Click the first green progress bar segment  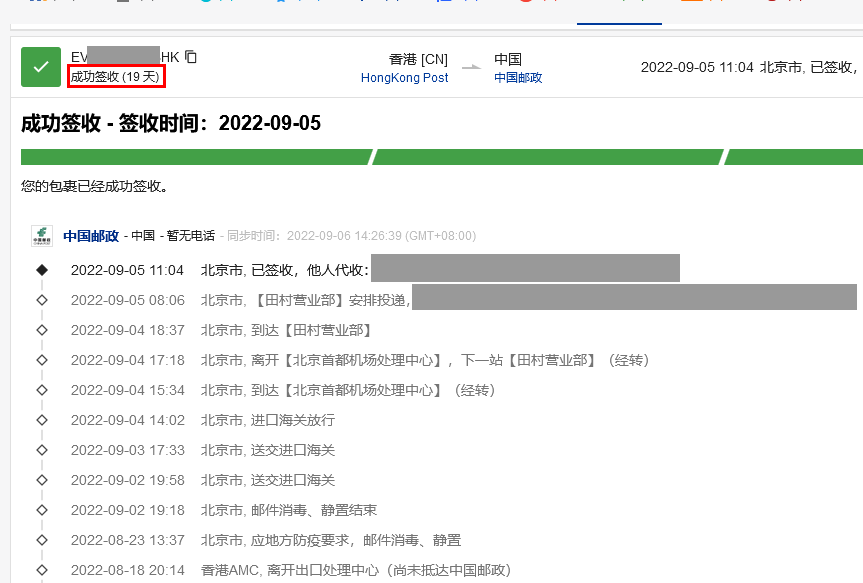[196, 157]
